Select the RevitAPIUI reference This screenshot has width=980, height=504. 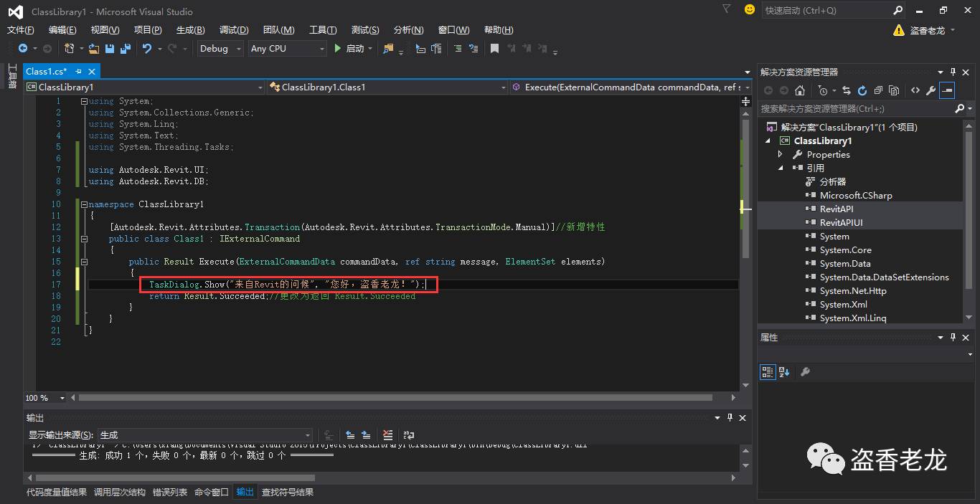click(841, 222)
